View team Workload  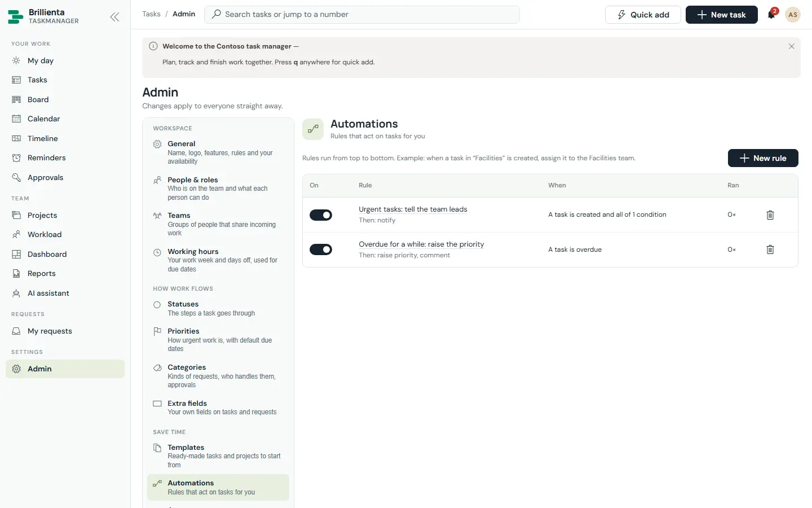(x=65, y=235)
